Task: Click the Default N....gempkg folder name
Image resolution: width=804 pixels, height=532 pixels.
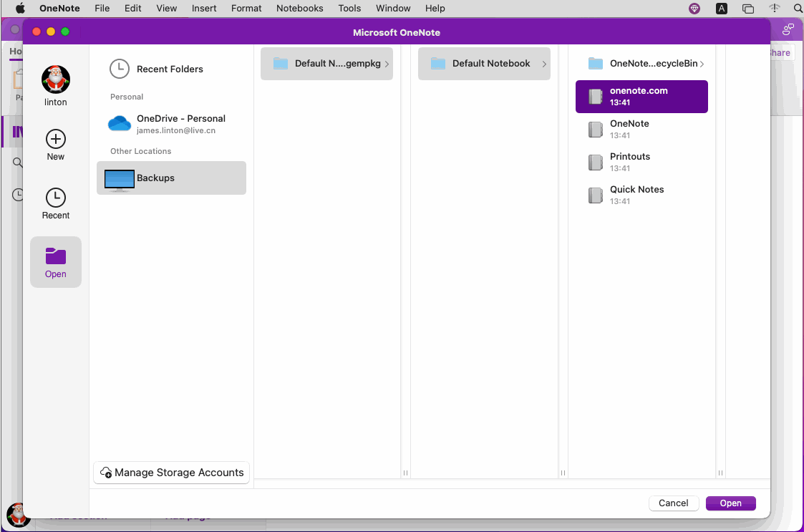Action: pyautogui.click(x=337, y=64)
